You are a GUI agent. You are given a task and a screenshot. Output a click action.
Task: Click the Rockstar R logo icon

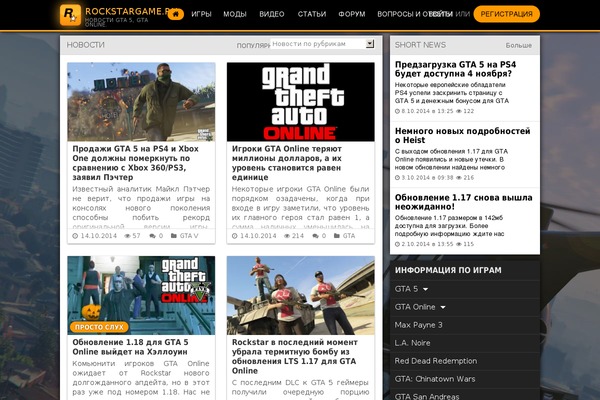(70, 15)
